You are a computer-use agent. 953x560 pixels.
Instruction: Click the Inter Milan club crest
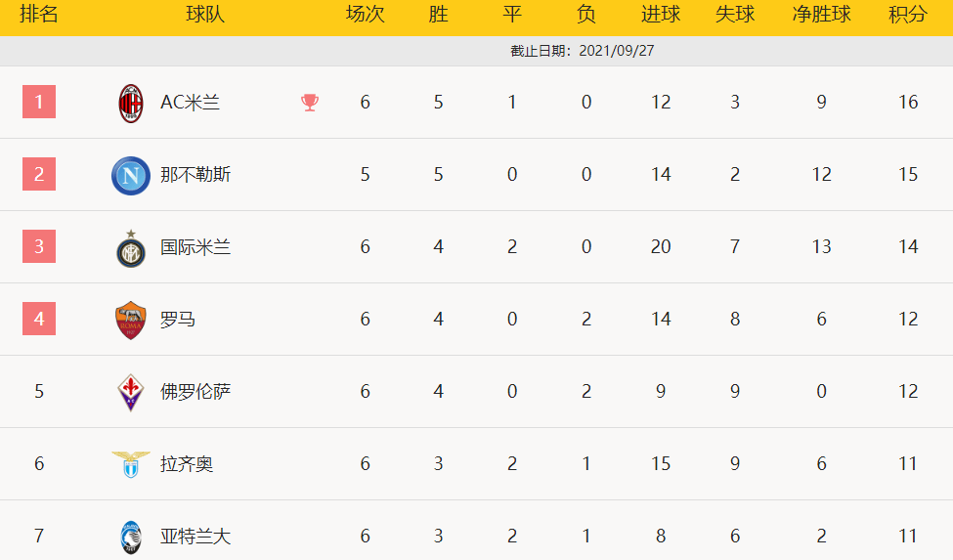tap(131, 249)
